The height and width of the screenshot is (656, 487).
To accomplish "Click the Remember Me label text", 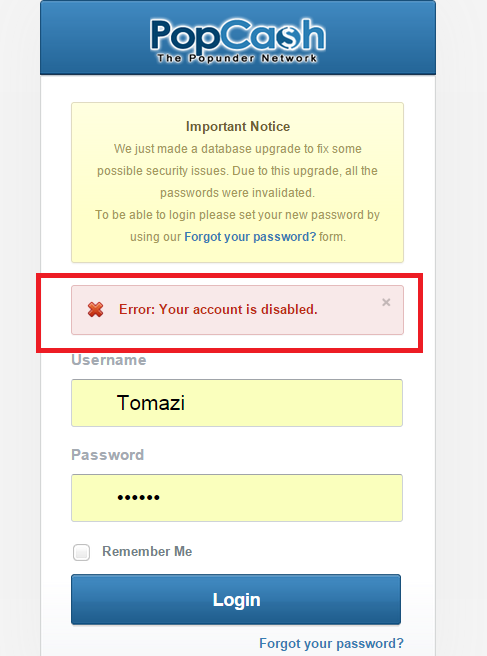I will (x=147, y=551).
